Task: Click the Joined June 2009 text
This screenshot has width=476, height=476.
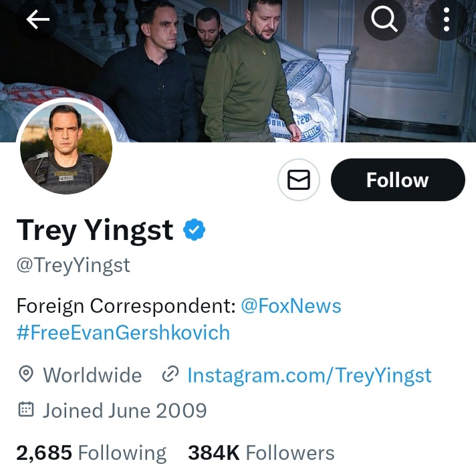Action: (125, 410)
